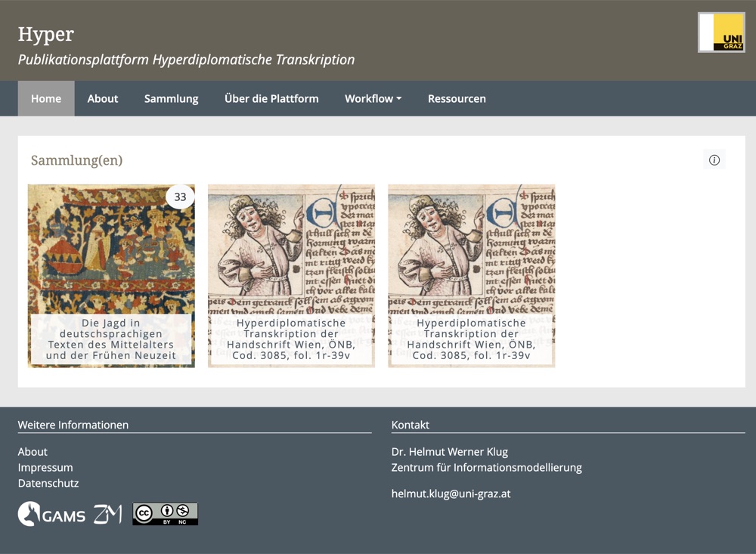Open the middle Hyperdiplomatische Transkription card
The image size is (756, 554).
click(291, 276)
